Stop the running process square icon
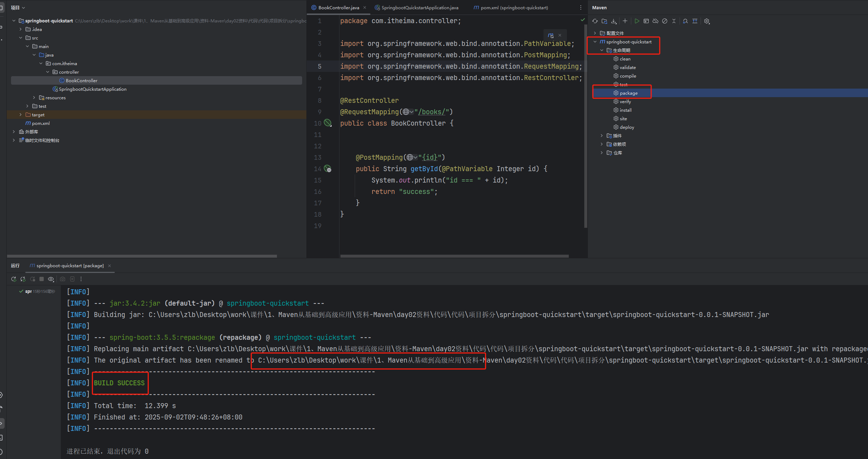The width and height of the screenshot is (868, 459). pyautogui.click(x=42, y=279)
